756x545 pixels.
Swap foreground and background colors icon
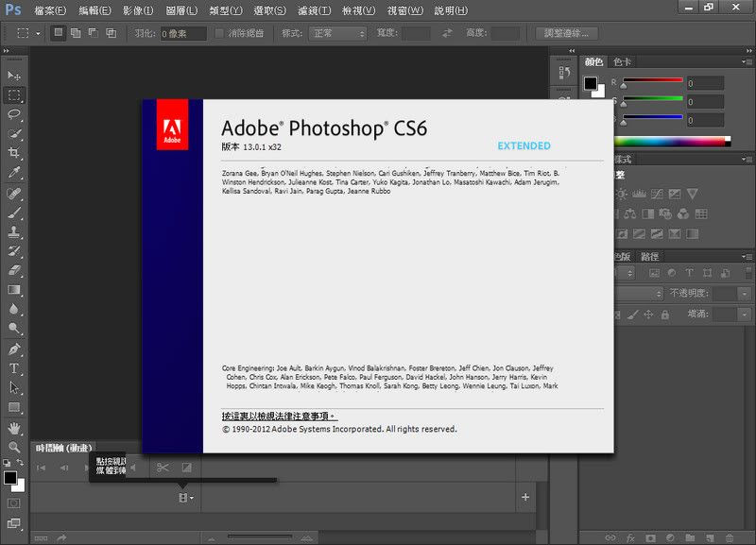tap(20, 463)
